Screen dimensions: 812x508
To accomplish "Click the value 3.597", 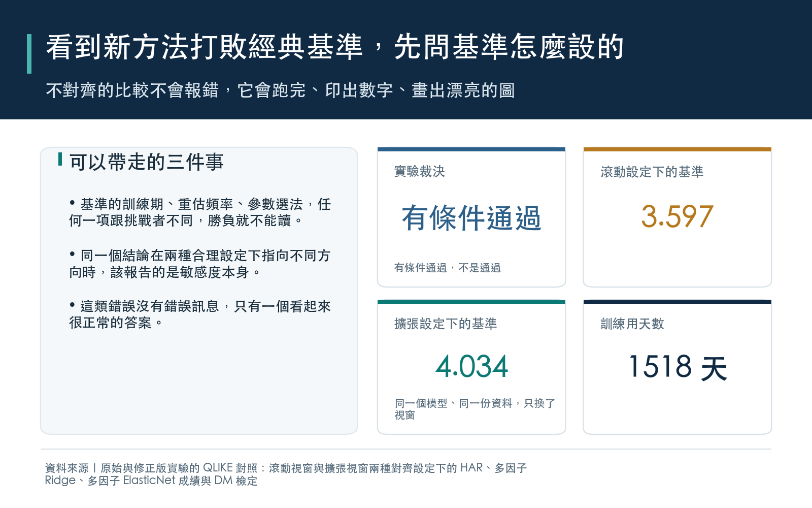I will (677, 216).
